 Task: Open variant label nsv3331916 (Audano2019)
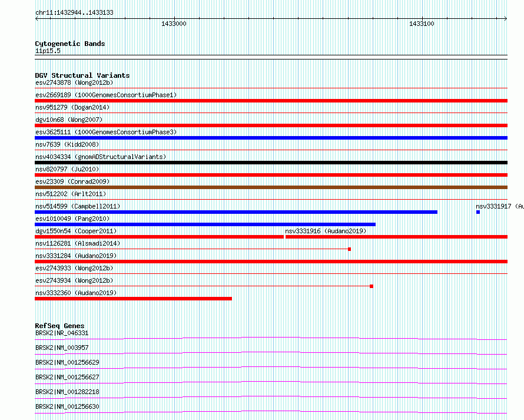pos(326,231)
